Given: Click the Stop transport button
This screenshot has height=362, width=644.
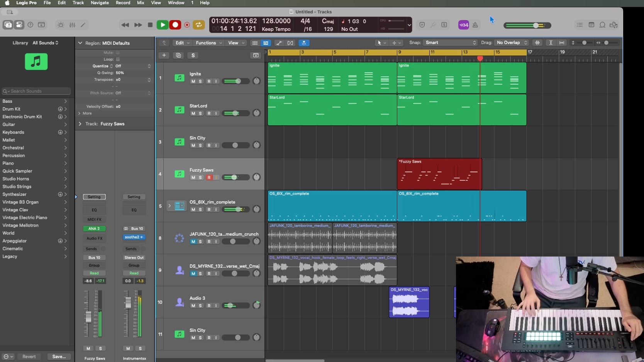Looking at the screenshot, I should (x=150, y=25).
